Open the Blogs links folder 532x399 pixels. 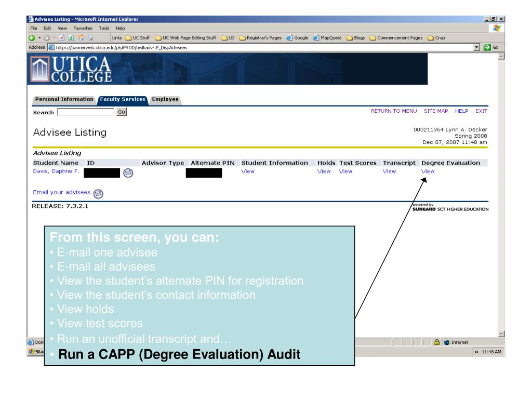(355, 38)
